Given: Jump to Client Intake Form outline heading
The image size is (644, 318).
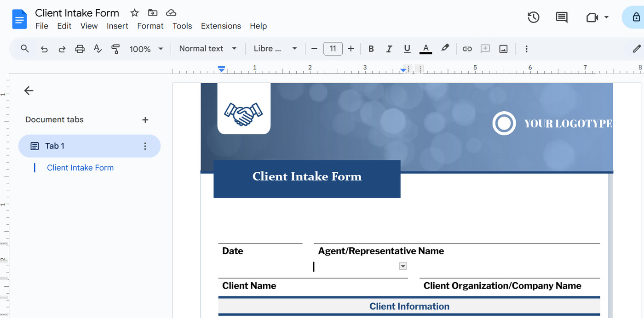Looking at the screenshot, I should tap(80, 167).
